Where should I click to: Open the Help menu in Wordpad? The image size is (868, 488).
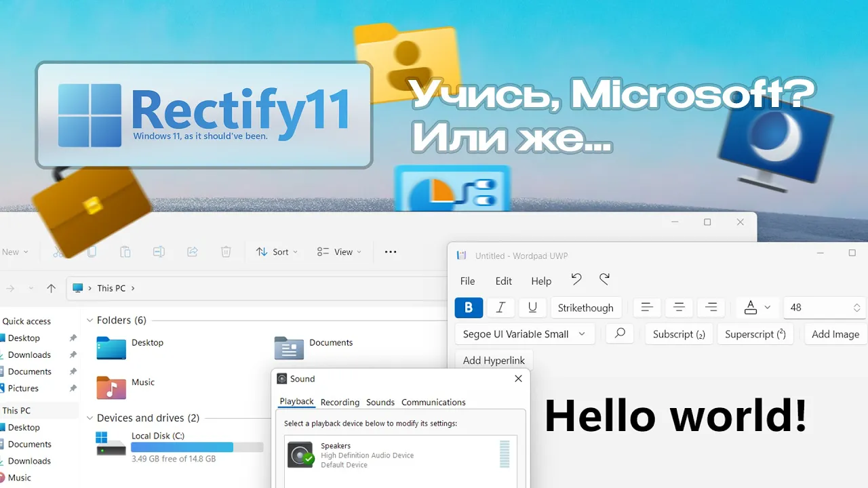point(541,281)
